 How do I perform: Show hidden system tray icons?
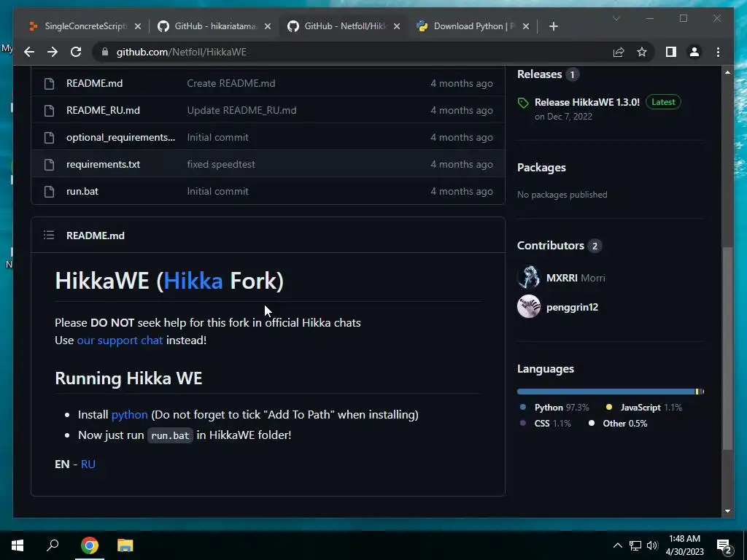(617, 545)
